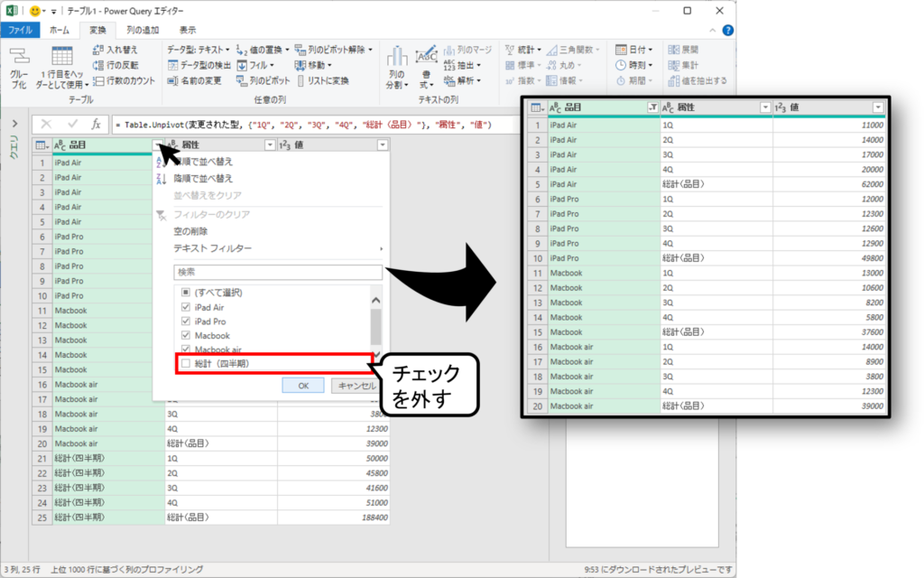924x578 pixels.
Task: Click the Expand (展開) ribbon icon
Action: (x=683, y=50)
